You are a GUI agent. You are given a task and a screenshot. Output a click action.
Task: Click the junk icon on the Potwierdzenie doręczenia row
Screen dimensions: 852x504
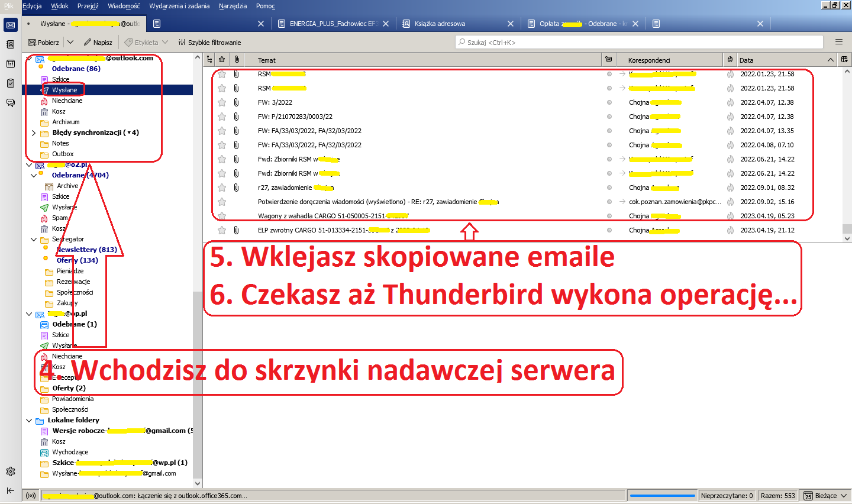pos(730,202)
